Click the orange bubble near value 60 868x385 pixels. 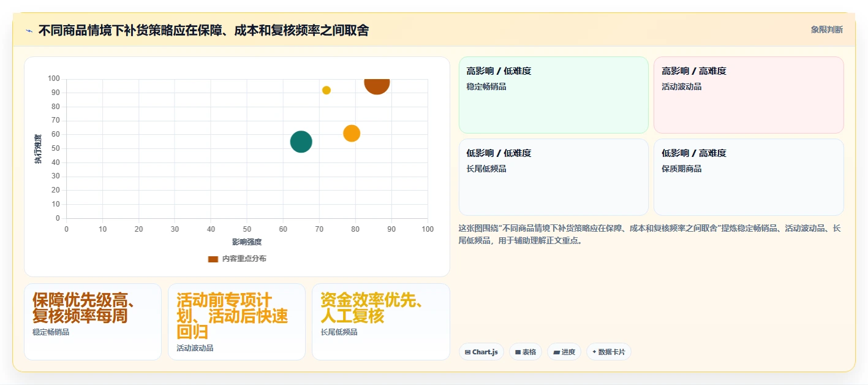pos(352,133)
